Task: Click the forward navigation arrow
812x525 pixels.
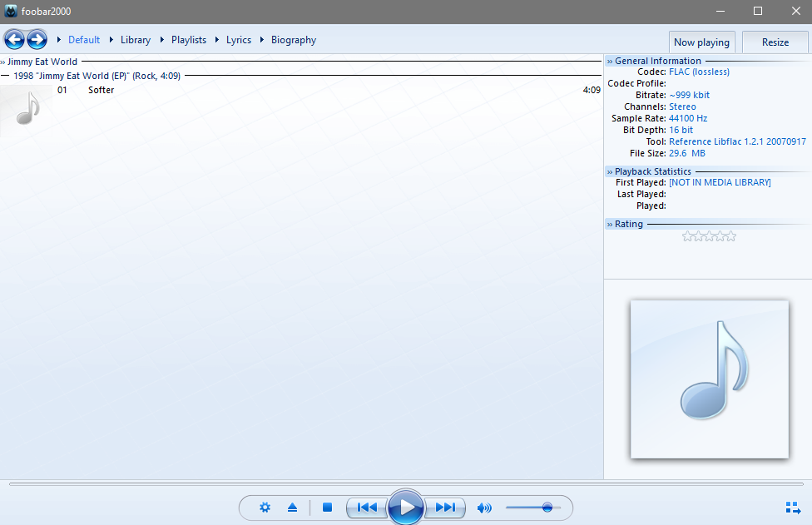Action: click(37, 39)
